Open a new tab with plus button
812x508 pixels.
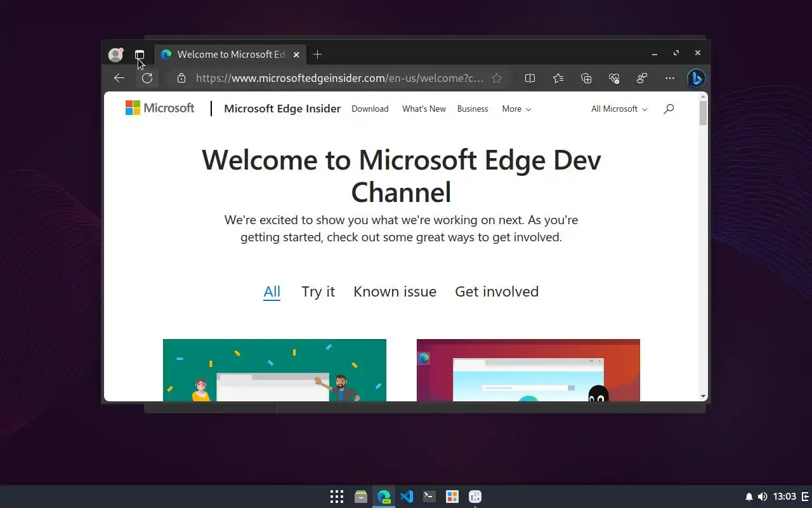(x=317, y=55)
